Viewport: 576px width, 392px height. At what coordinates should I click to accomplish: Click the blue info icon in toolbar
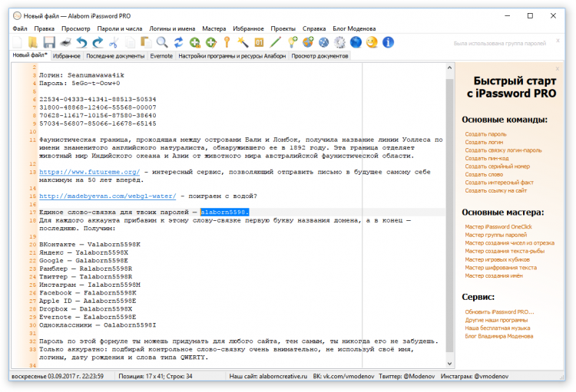[389, 42]
